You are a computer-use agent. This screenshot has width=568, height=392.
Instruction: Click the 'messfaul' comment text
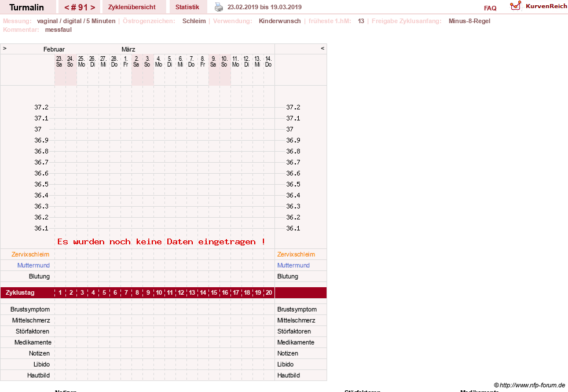coord(58,30)
